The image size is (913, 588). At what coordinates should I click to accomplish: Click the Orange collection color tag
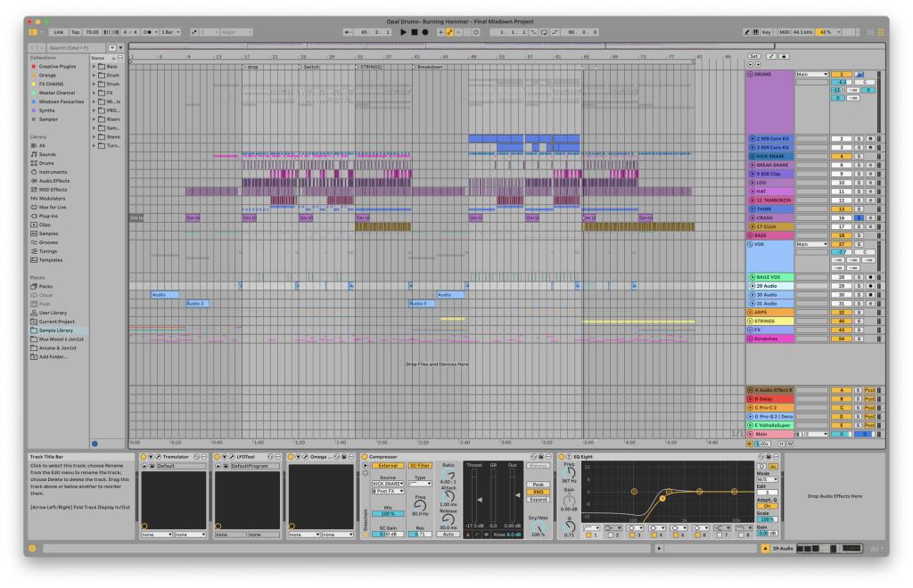tap(46, 75)
